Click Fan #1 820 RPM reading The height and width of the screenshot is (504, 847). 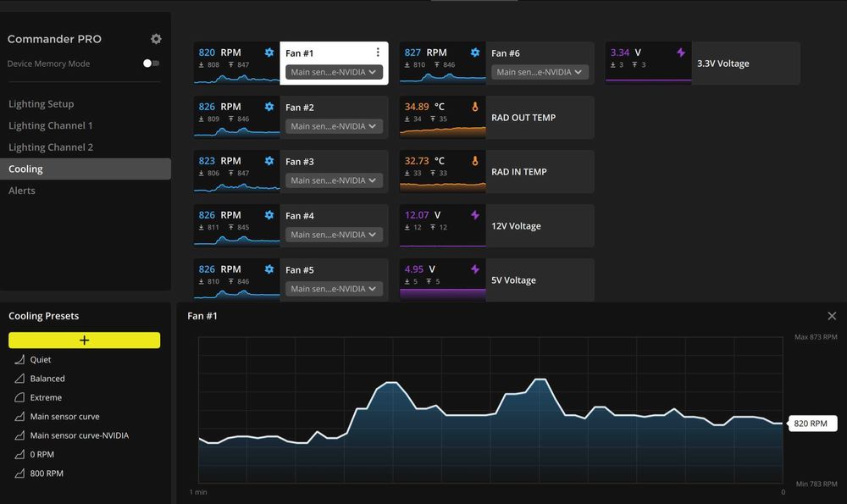point(220,53)
